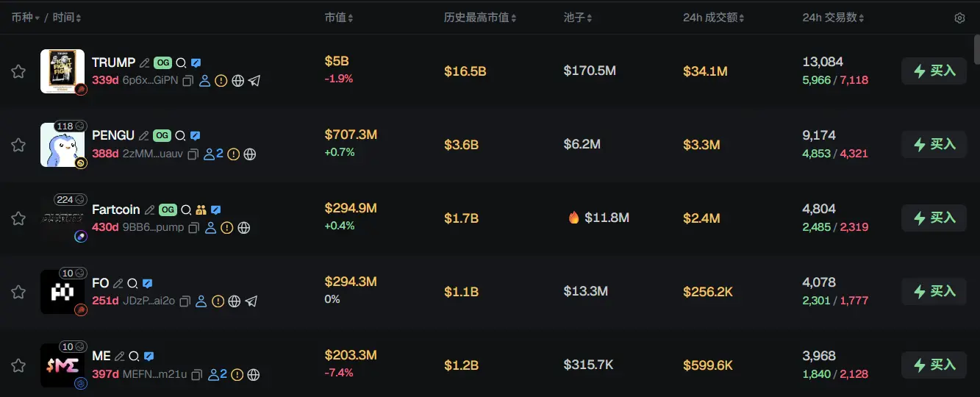Star TRUMP as a favorite

(18, 71)
